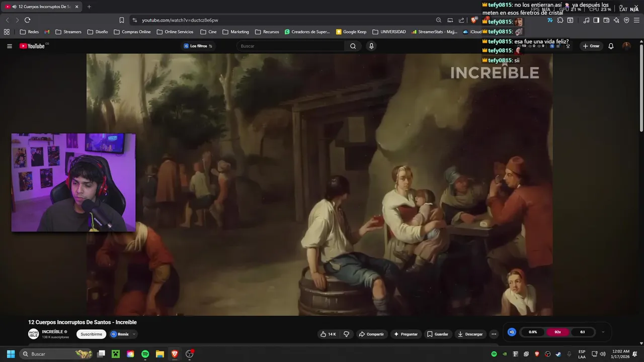
Task: Open the Remix button
Action: coord(120,334)
